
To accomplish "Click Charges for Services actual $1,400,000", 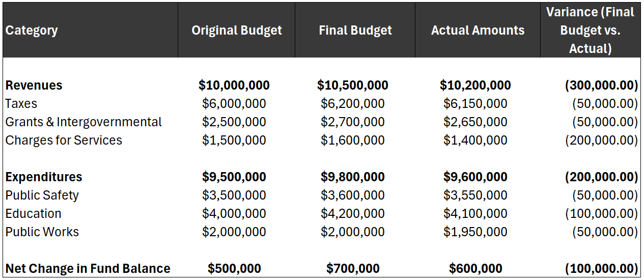I will point(475,141).
